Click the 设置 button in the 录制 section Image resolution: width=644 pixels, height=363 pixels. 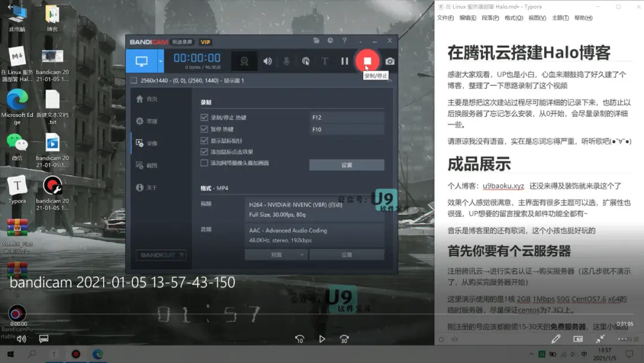[346, 165]
